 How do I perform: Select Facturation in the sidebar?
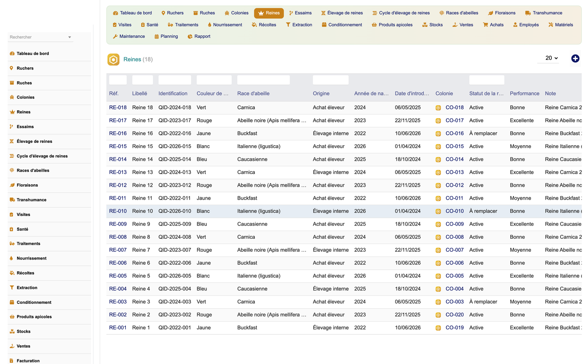28,361
